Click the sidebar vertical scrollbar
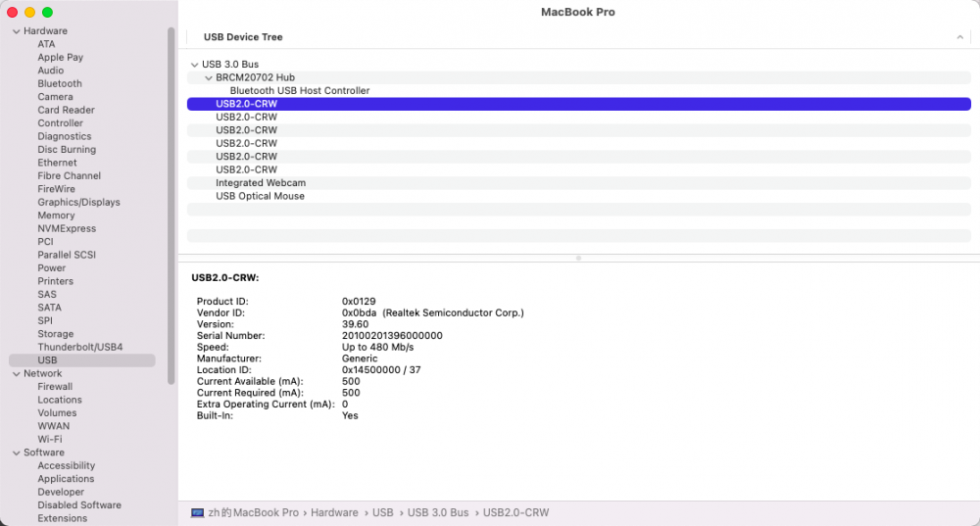Image resolution: width=980 pixels, height=526 pixels. (171, 206)
